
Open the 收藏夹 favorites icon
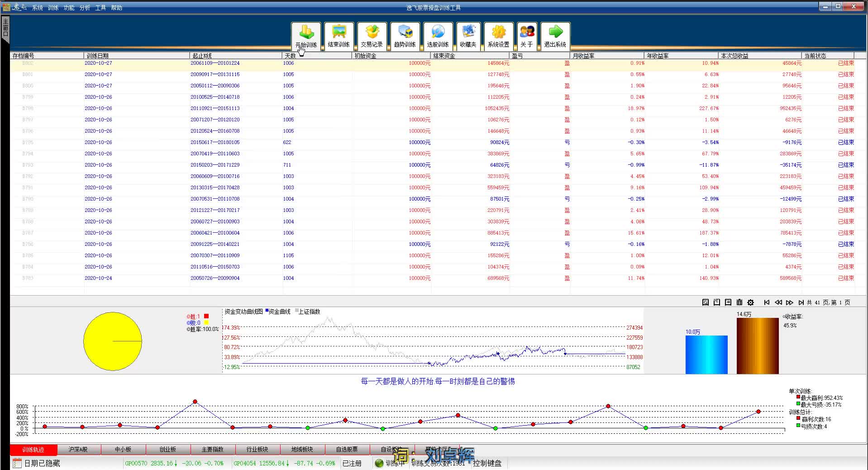coord(468,36)
